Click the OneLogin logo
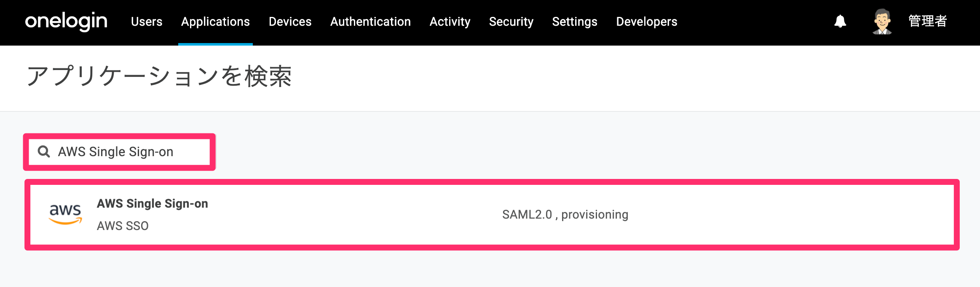Image resolution: width=980 pixels, height=287 pixels. coord(66,21)
